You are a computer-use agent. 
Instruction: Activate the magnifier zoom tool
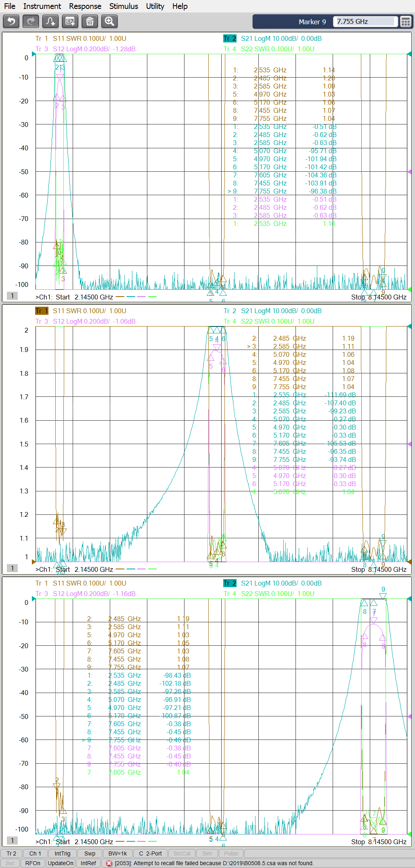pyautogui.click(x=109, y=21)
